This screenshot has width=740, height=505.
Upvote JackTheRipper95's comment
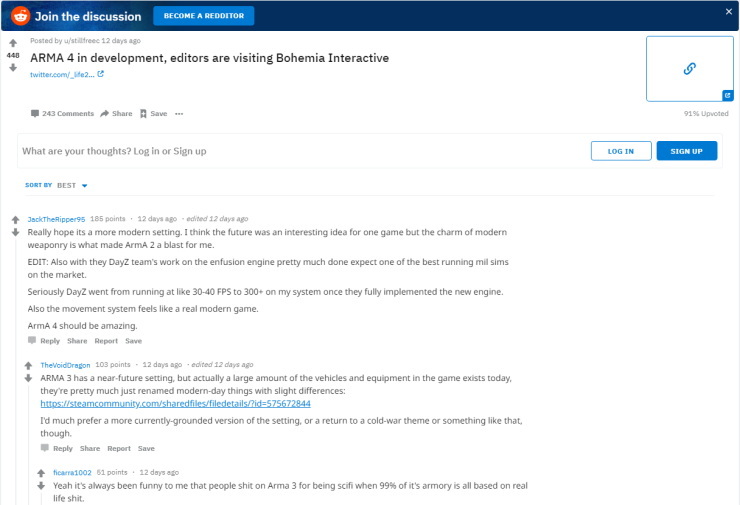tap(15, 219)
